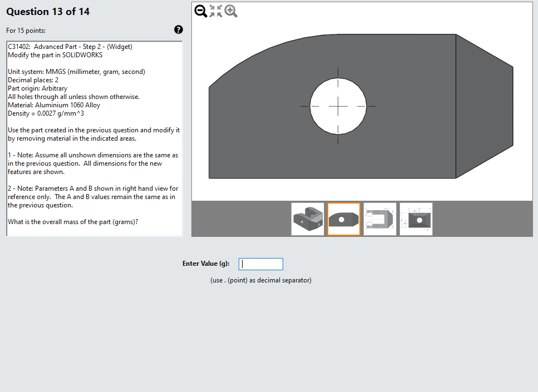Click the magnifier with minus sign
The width and height of the screenshot is (538, 392).
coord(200,11)
